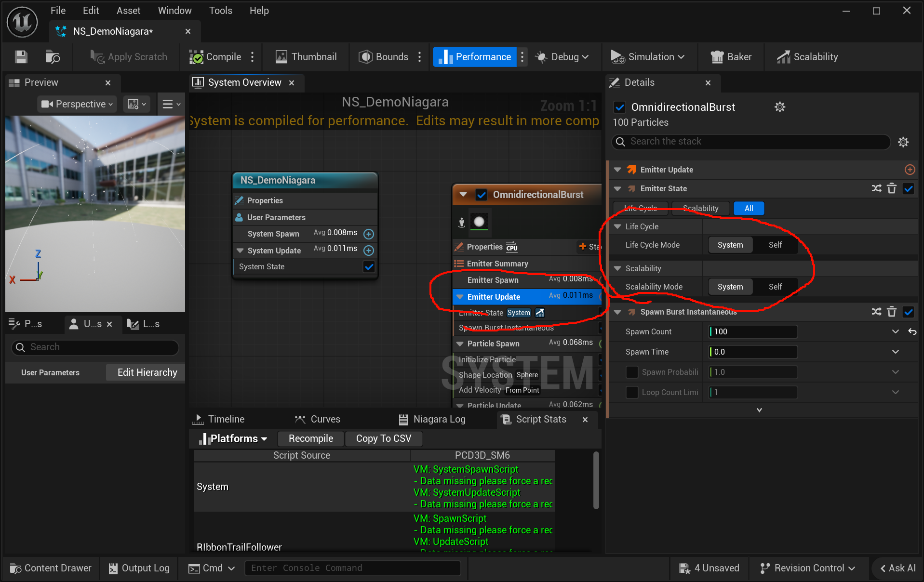924x582 pixels.
Task: Toggle OmnidirectionalBurst checkbox in Details
Action: pyautogui.click(x=620, y=107)
